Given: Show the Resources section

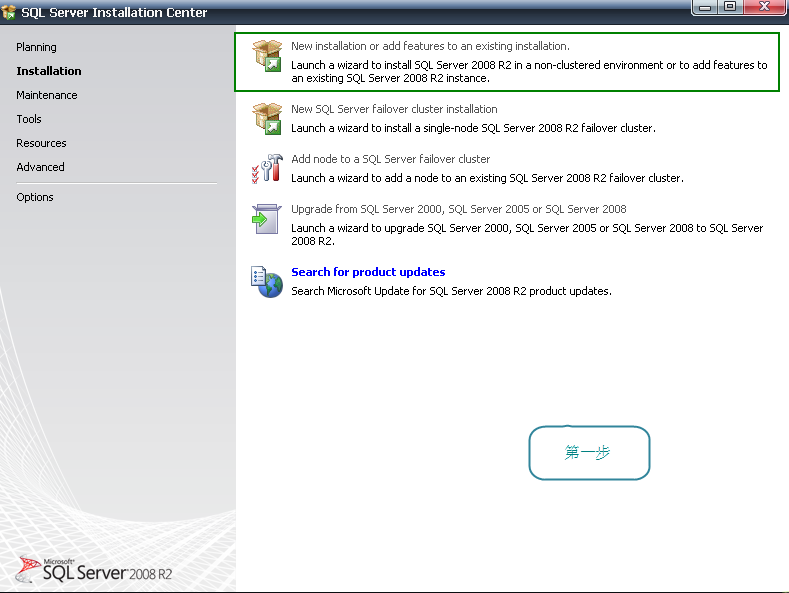Looking at the screenshot, I should (41, 143).
